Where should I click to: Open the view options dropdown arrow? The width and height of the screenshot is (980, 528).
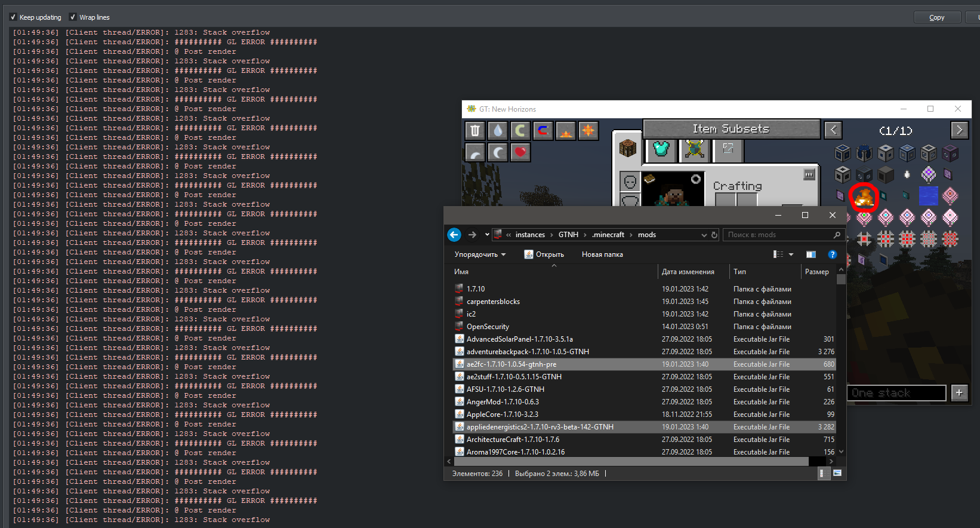point(791,254)
